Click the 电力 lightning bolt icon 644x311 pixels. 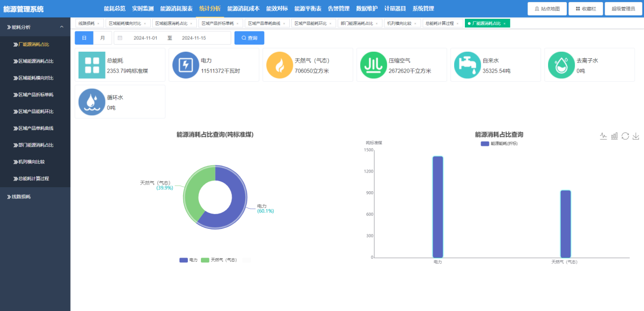pyautogui.click(x=185, y=65)
